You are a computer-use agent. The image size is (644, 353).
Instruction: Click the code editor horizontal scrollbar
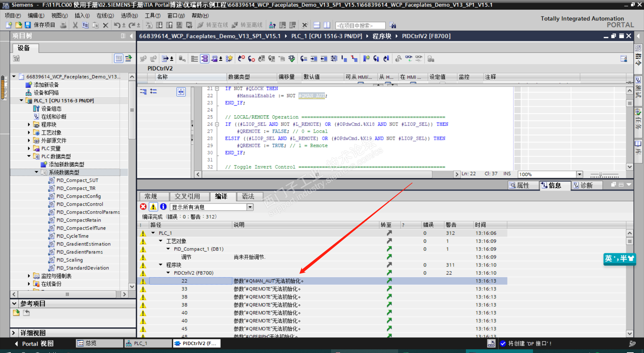tap(317, 174)
